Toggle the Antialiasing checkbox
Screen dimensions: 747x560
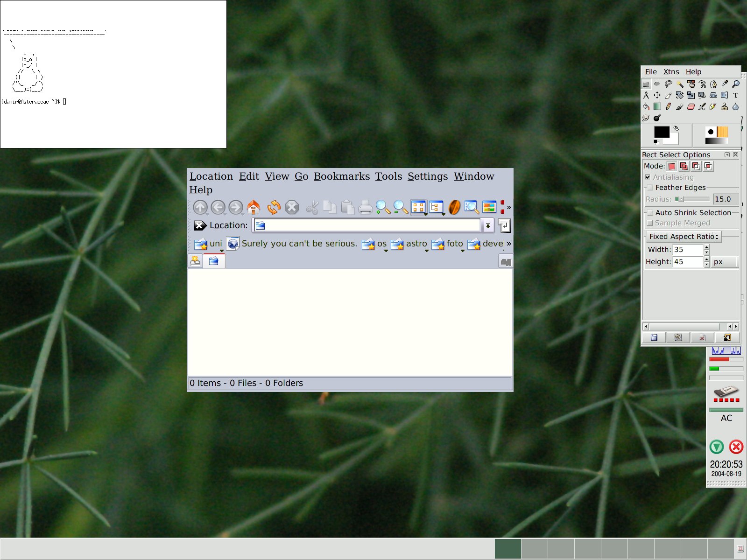[648, 177]
